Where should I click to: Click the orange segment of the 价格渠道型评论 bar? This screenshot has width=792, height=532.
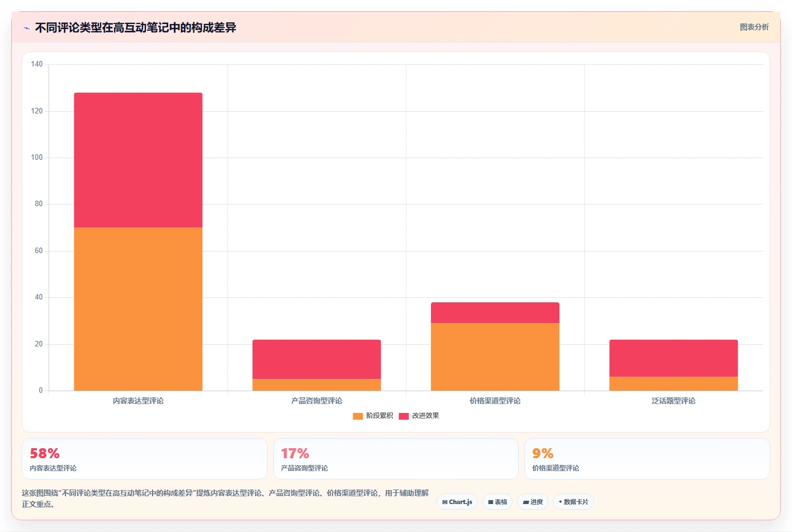(x=495, y=357)
